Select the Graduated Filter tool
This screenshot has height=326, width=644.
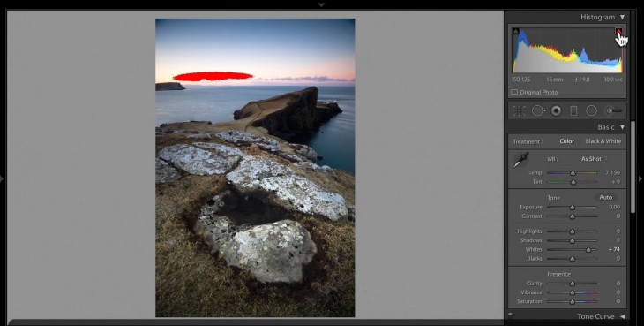[x=573, y=110]
